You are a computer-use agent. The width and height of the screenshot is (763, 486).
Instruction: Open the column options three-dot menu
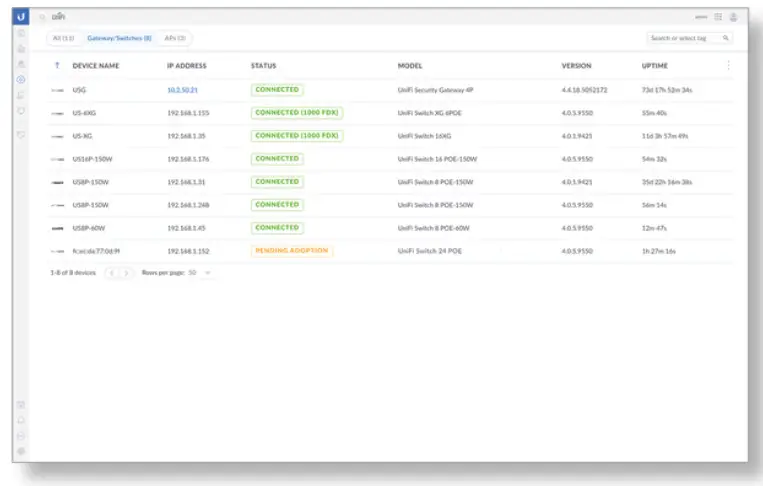(x=728, y=65)
